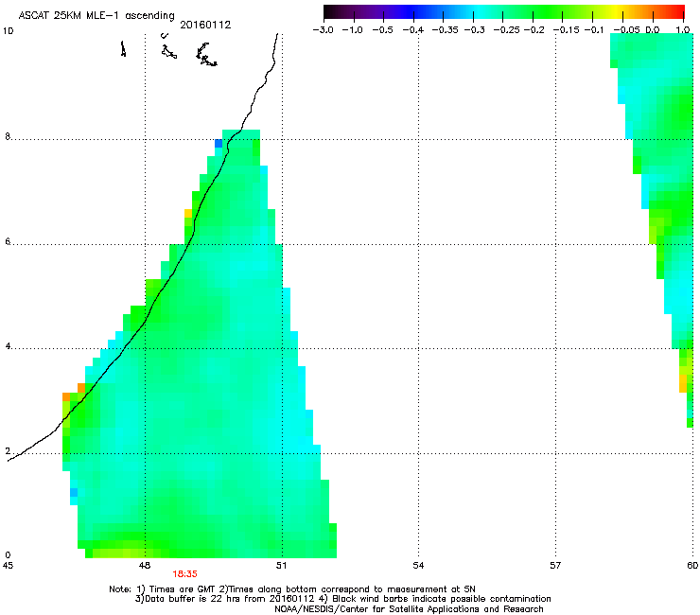Click the note line starting "Note: 1) Times are GMT"
This screenshot has width=700, height=615.
292,589
